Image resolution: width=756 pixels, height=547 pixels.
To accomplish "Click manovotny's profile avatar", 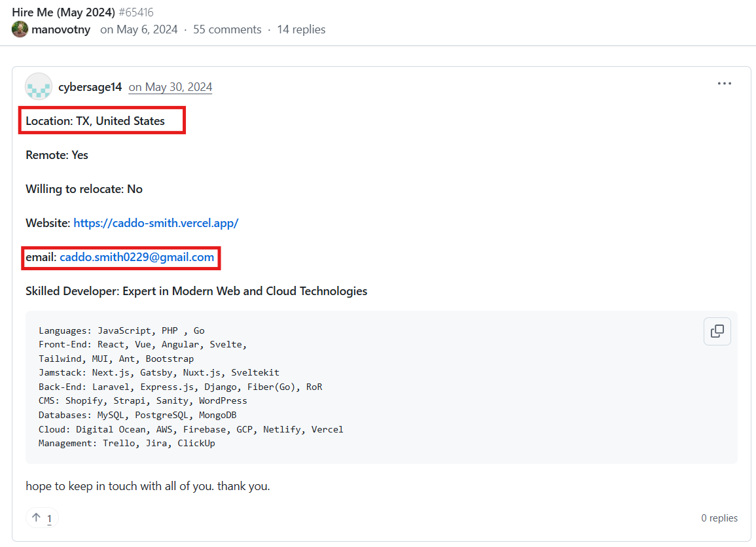I will pos(20,29).
